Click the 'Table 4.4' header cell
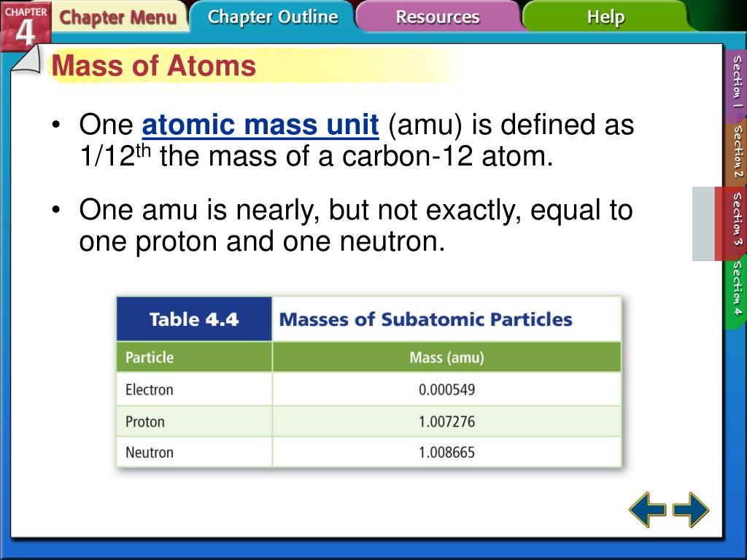 coord(194,319)
